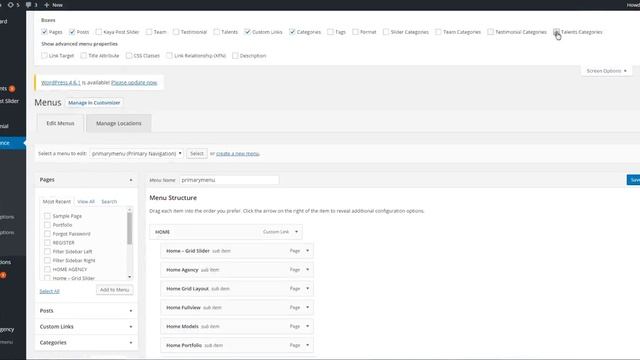Expand Home Grid Layout menu item
The height and width of the screenshot is (360, 640).
308,289
